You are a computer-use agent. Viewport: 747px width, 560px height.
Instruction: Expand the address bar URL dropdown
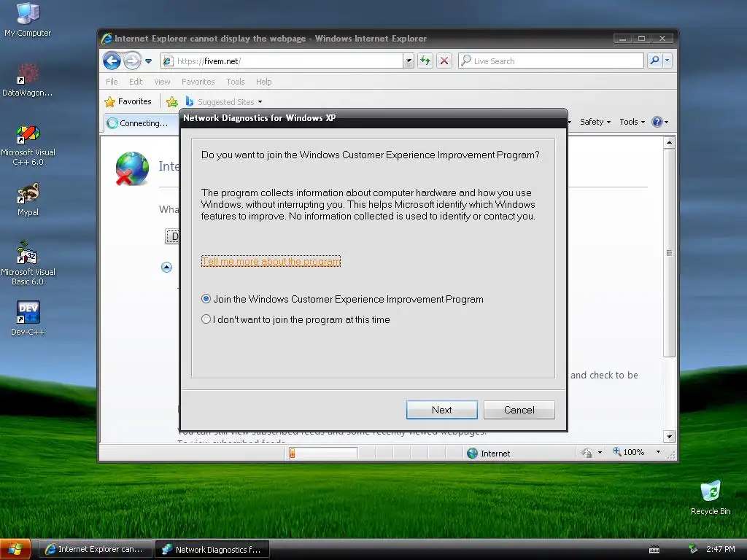409,61
